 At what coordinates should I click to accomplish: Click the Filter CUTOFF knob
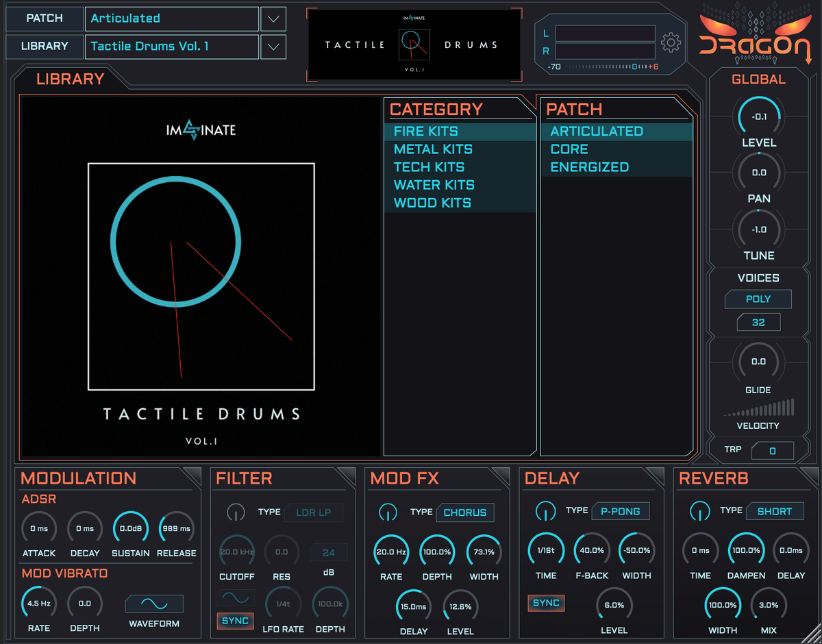[x=237, y=552]
